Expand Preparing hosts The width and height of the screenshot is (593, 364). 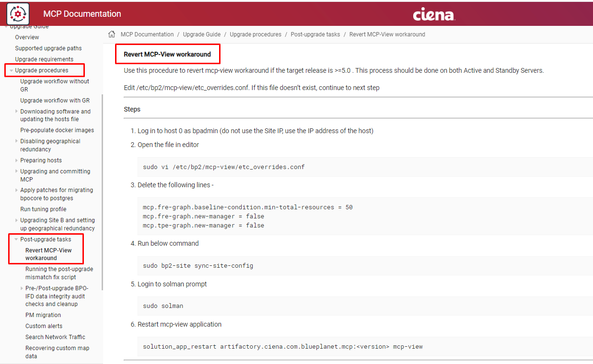tap(16, 160)
